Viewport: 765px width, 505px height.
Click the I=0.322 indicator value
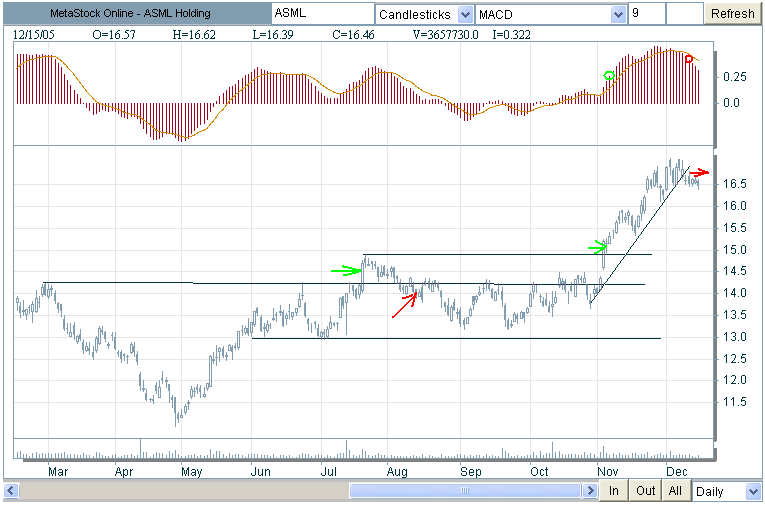511,35
